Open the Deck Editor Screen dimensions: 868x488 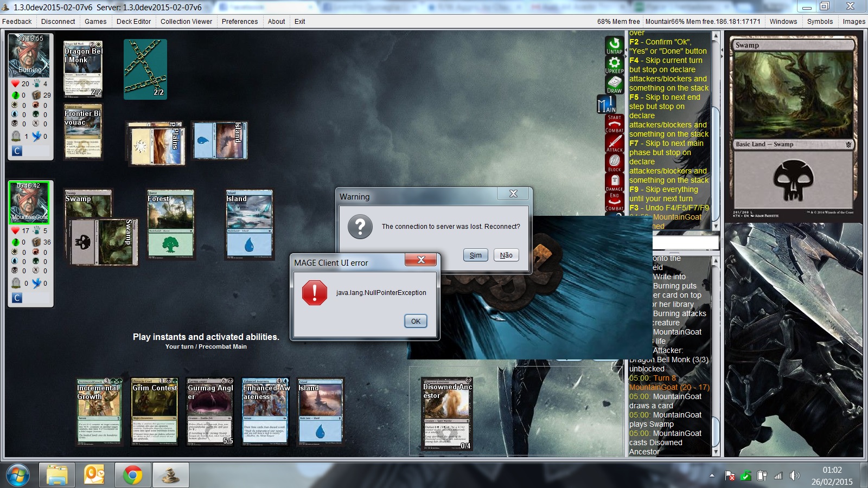coord(133,22)
